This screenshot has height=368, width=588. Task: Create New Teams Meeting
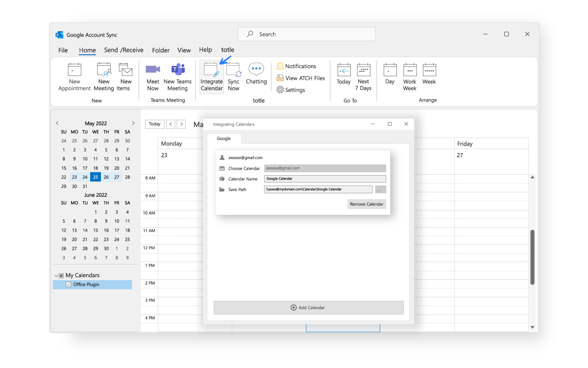point(177,77)
